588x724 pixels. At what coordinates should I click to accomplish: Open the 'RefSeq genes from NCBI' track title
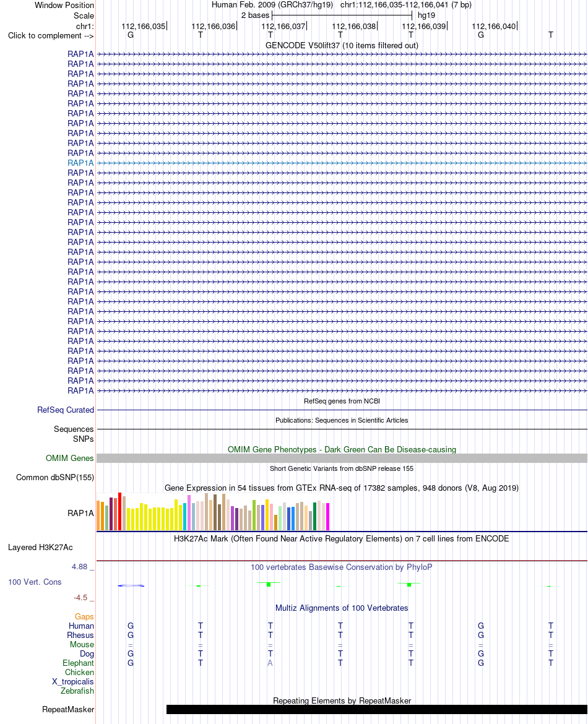coord(342,401)
